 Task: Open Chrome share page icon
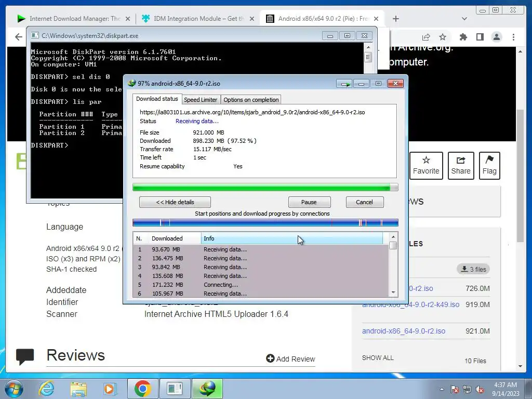[x=426, y=37]
